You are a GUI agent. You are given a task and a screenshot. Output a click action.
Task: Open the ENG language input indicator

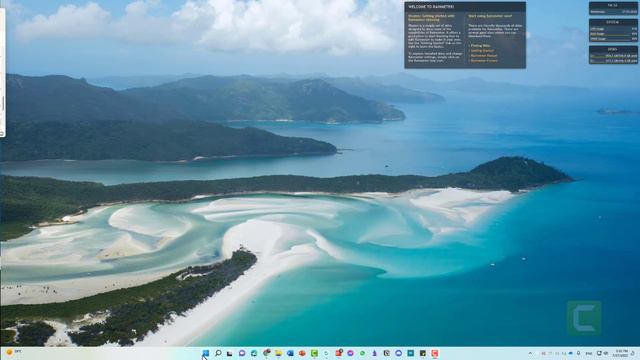[x=589, y=353]
